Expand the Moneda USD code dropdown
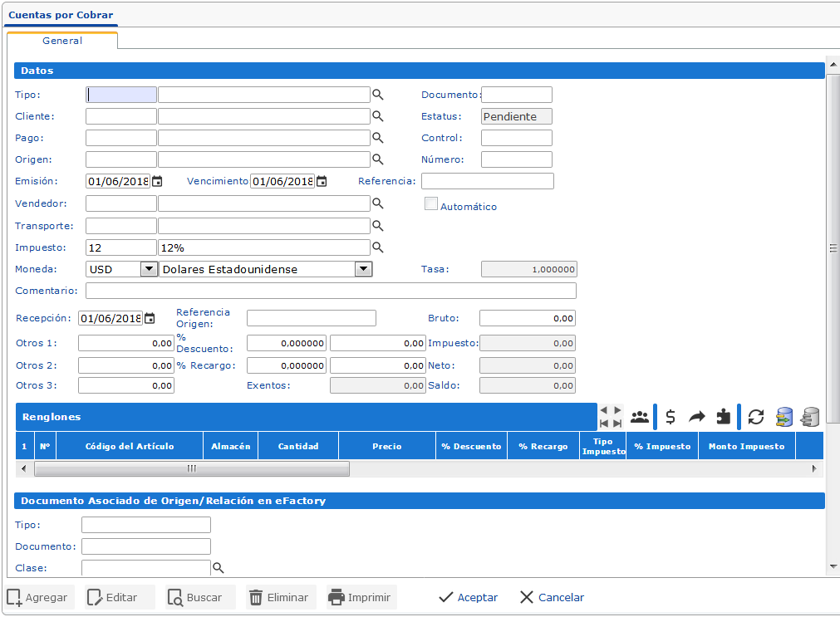The image size is (840, 617). 149,269
